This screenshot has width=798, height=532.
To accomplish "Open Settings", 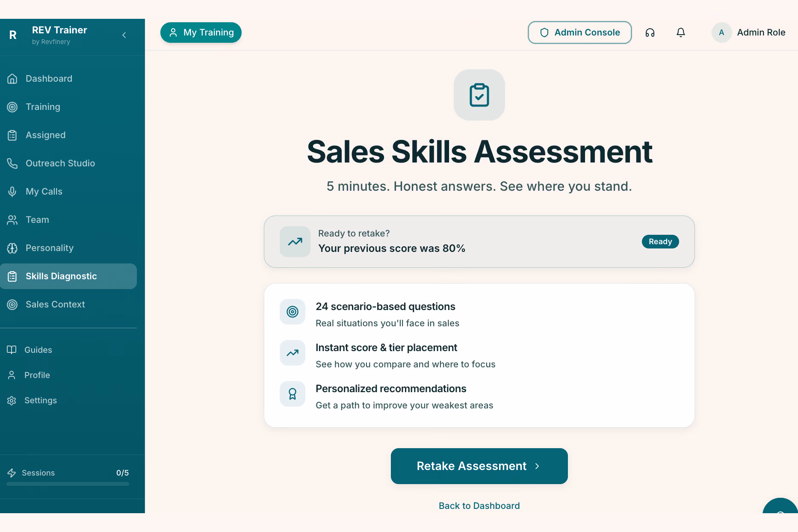I will 68,400.
